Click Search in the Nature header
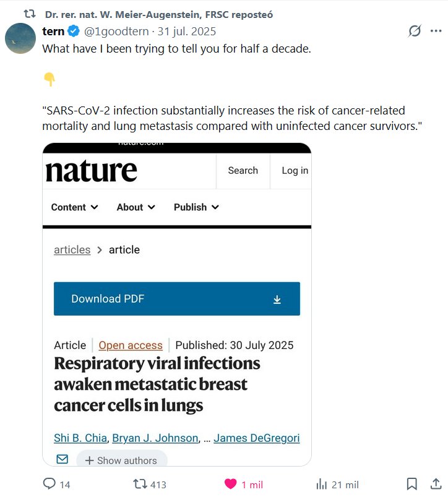Image resolution: width=448 pixels, height=500 pixels. pos(243,171)
